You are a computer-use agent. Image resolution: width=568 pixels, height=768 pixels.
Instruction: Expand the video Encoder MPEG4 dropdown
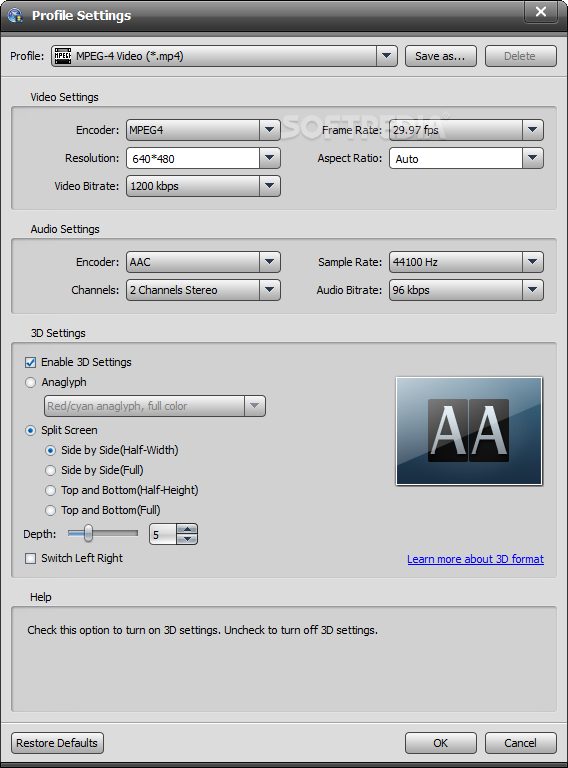269,130
